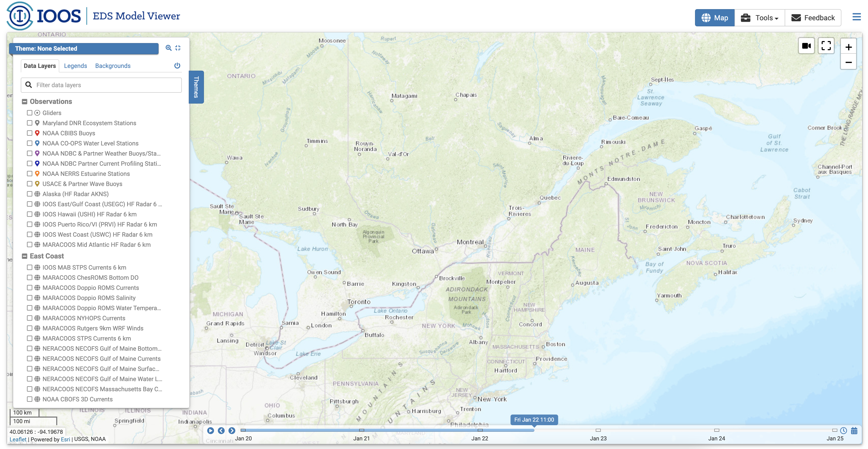868x449 pixels.
Task: Collapse panel using the shrink arrows icon
Action: tap(178, 48)
